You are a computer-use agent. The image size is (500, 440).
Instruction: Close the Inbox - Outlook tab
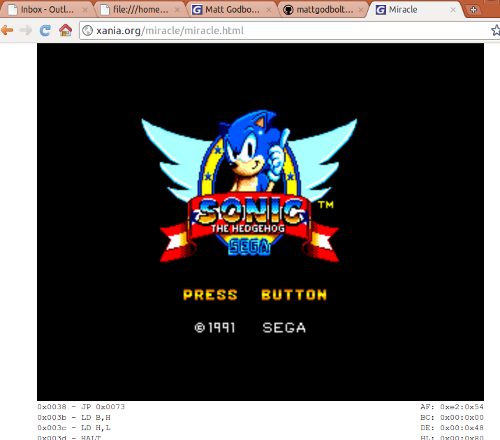[85, 10]
